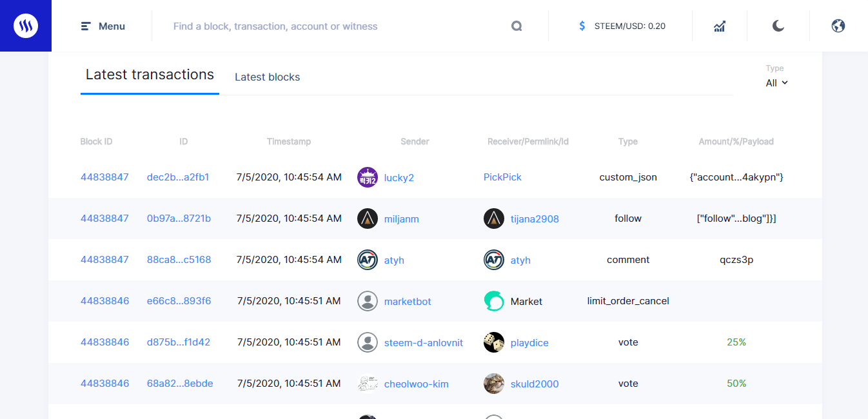This screenshot has width=868, height=419.
Task: Click ["follow"...blog"]}] payload text
Action: pyautogui.click(x=736, y=219)
